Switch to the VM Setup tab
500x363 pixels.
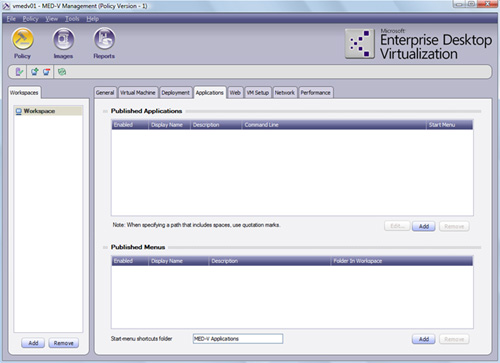point(258,93)
